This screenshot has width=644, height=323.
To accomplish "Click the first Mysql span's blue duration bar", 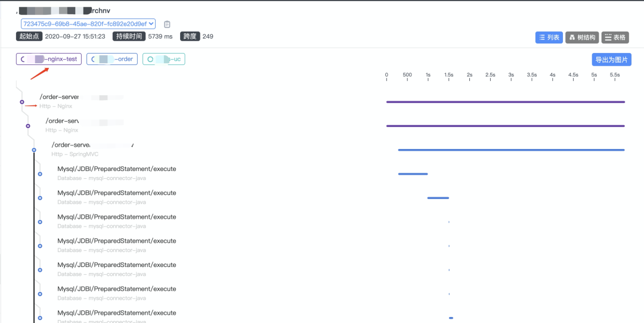I will pos(413,174).
